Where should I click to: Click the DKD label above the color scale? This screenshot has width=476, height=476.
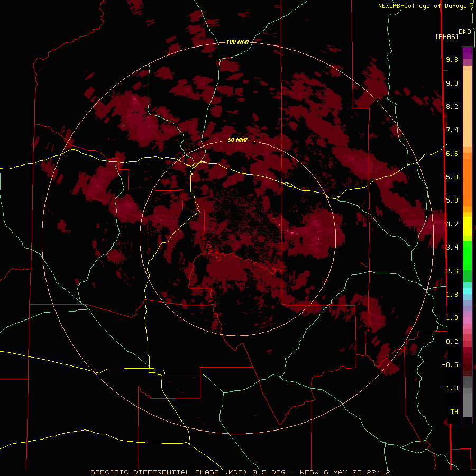465,32
